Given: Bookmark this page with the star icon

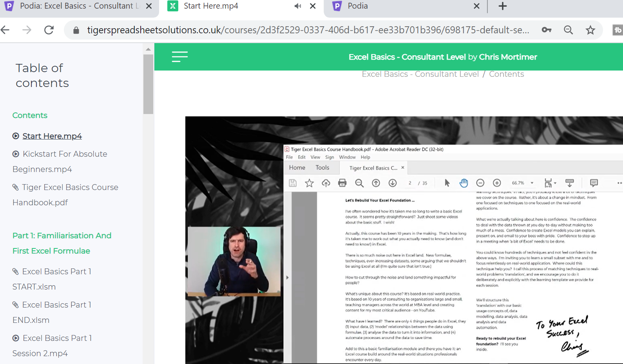Looking at the screenshot, I should (590, 30).
